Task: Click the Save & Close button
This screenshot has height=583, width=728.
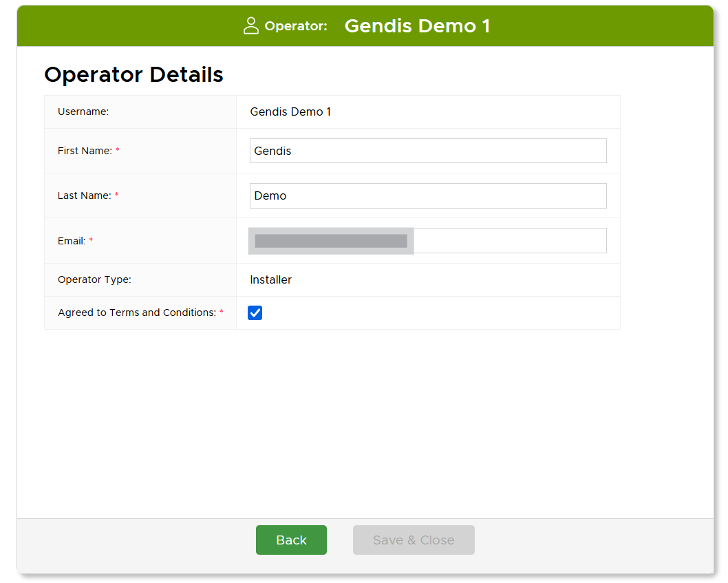Action: point(414,540)
